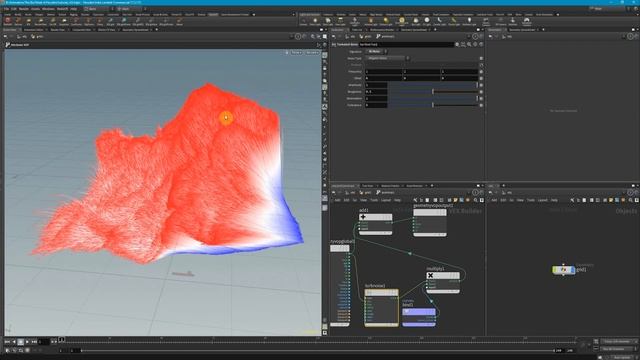Open Tree View tab in VOP network pane
Image resolution: width=640 pixels, height=360 pixels.
click(367, 186)
